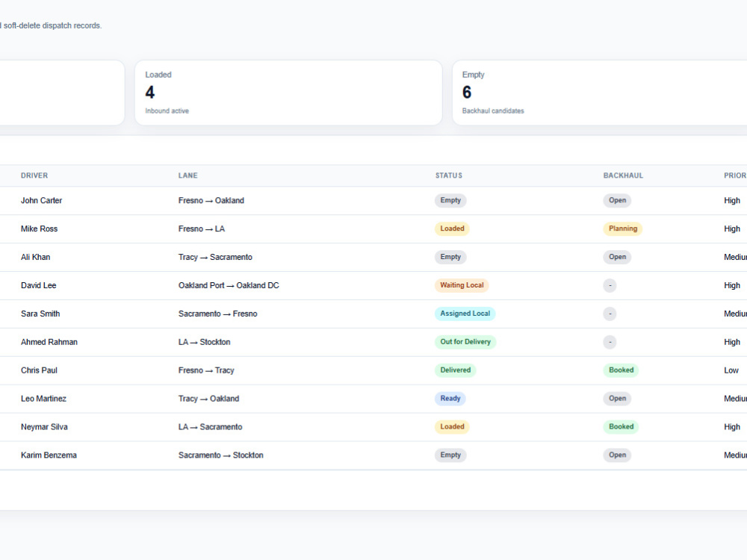747x560 pixels.
Task: Select driver Ali Khan
Action: click(x=35, y=257)
